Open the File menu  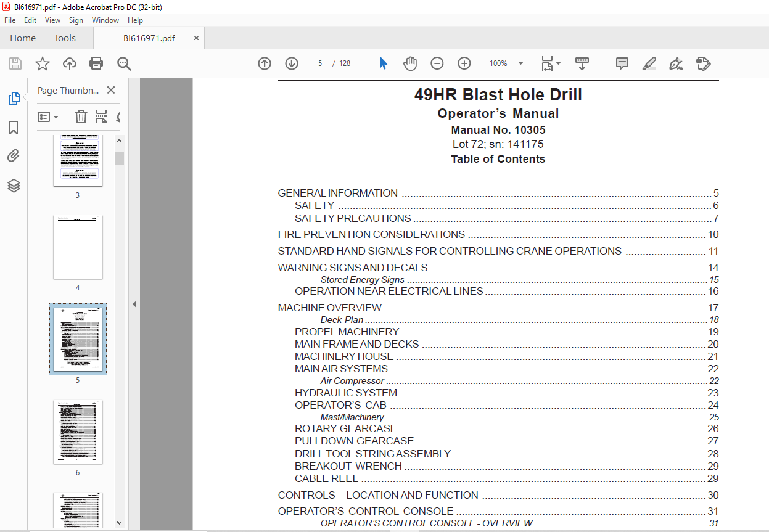(x=10, y=20)
